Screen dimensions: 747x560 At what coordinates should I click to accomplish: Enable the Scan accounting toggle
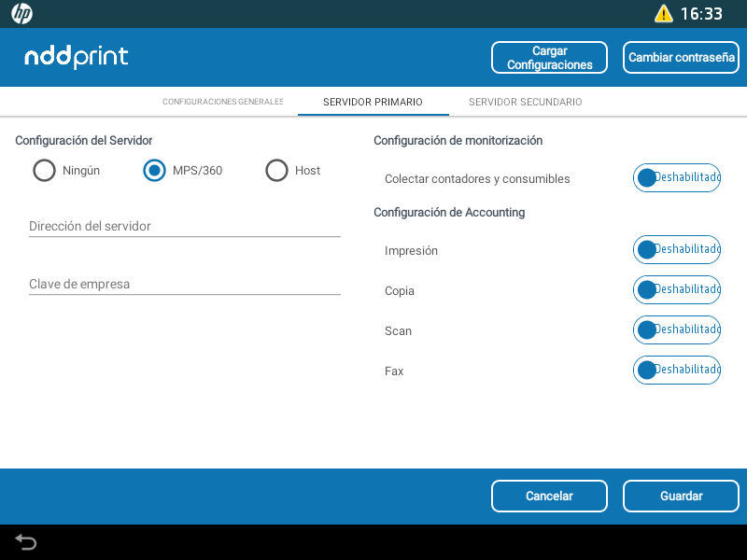(x=676, y=330)
